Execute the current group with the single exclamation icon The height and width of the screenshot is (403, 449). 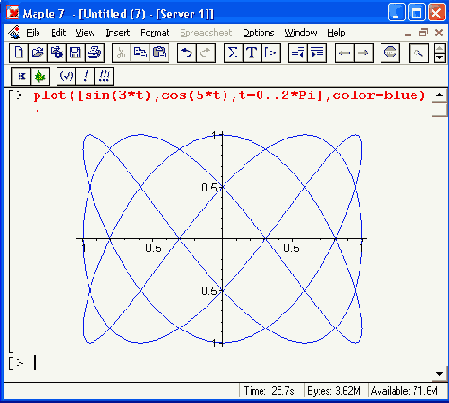86,77
